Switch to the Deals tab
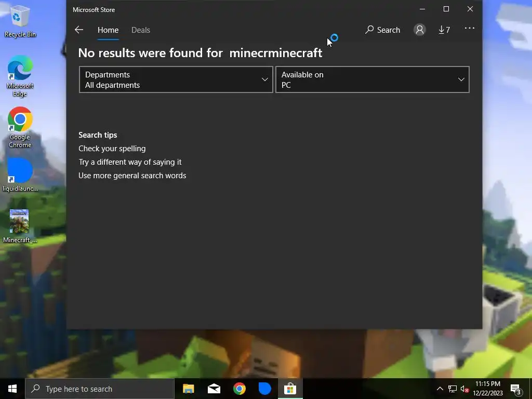 point(140,30)
